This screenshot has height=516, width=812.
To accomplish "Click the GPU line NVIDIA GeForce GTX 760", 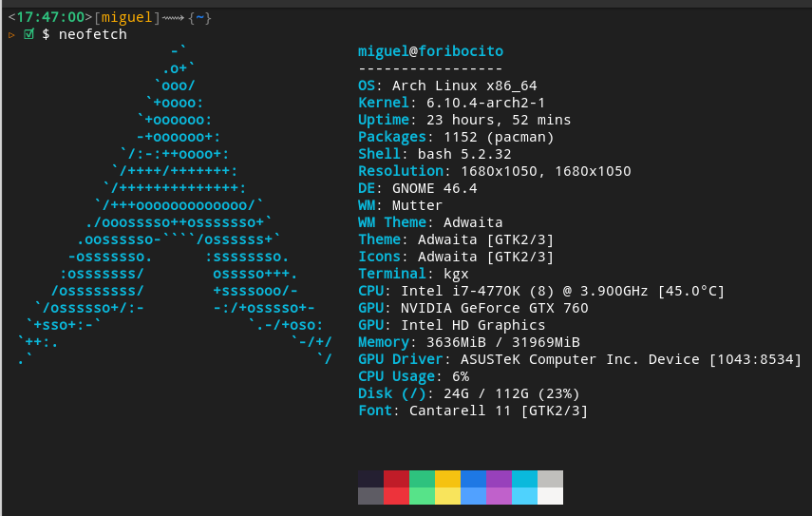I will tap(473, 308).
